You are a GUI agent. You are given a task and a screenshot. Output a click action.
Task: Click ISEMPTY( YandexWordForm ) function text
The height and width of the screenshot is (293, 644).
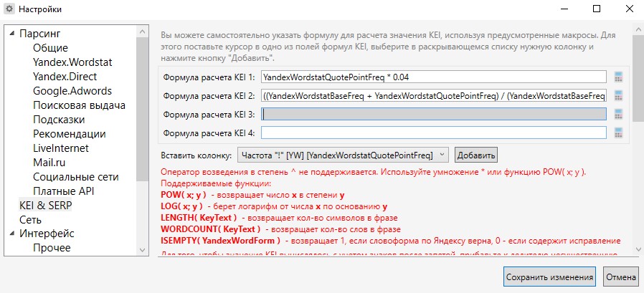click(x=221, y=241)
